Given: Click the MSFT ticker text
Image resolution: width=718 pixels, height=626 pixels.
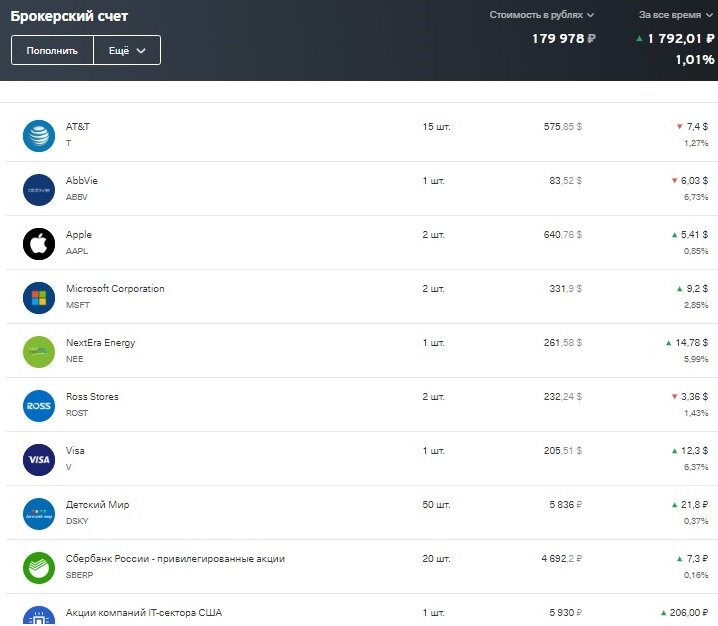Looking at the screenshot, I should (x=78, y=305).
